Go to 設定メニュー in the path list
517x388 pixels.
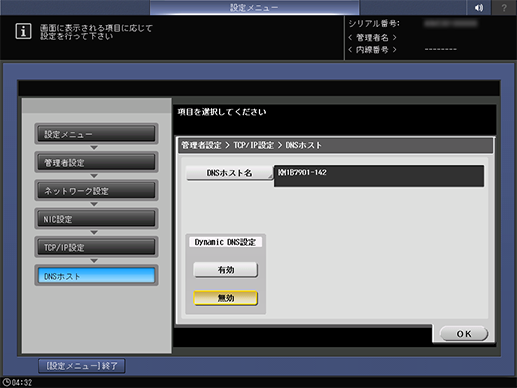tap(96, 134)
